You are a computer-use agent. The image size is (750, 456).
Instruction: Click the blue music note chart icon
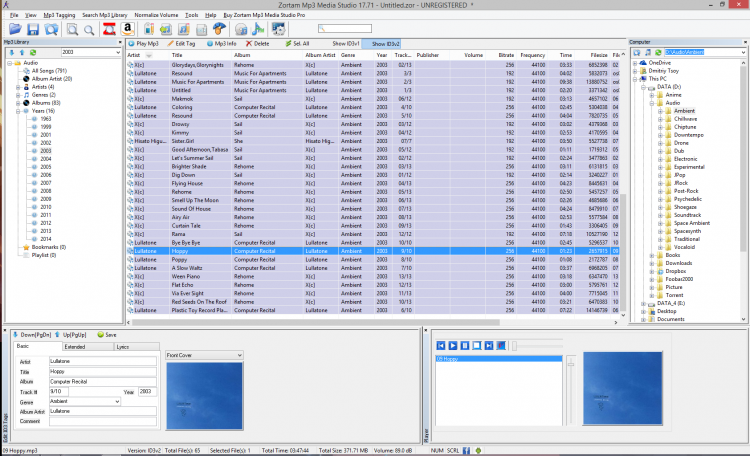pyautogui.click(x=258, y=29)
